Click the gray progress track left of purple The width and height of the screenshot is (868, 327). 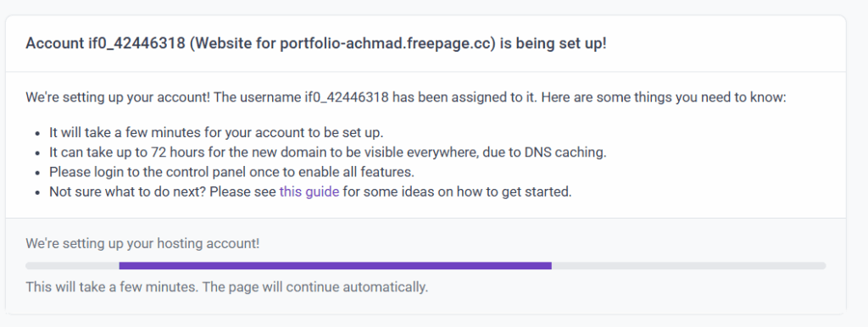pyautogui.click(x=73, y=266)
